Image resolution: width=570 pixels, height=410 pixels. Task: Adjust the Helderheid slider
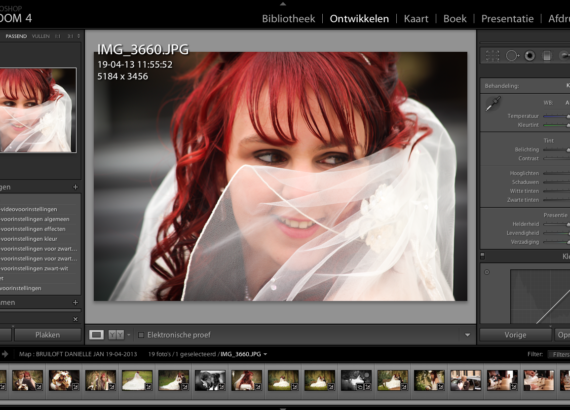point(556,224)
